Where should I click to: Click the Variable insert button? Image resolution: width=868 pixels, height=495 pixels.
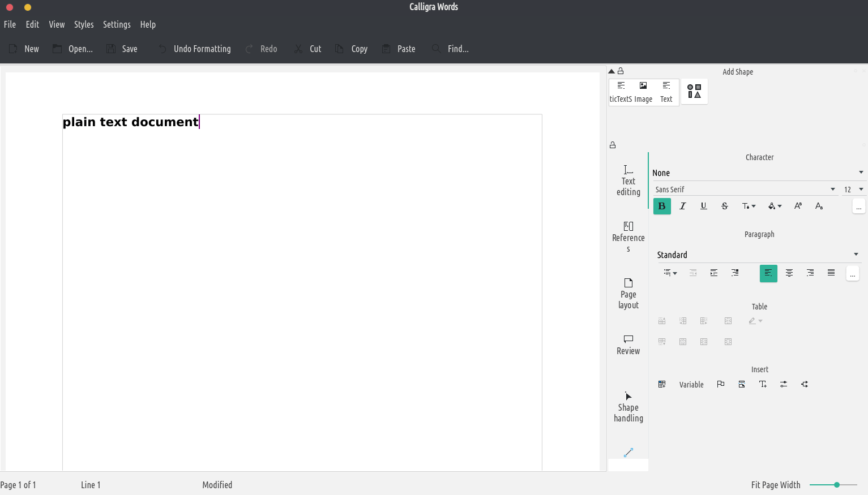point(691,385)
